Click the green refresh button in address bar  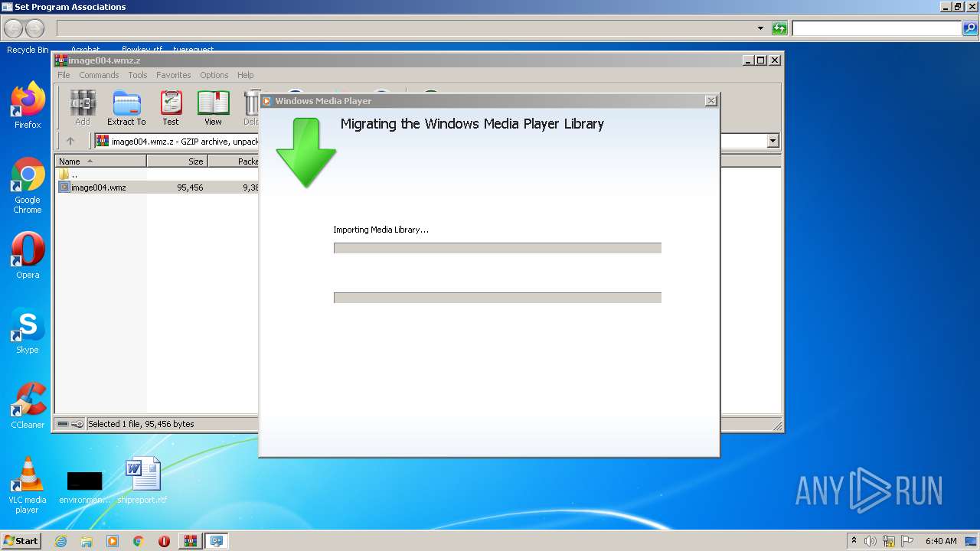click(x=779, y=28)
